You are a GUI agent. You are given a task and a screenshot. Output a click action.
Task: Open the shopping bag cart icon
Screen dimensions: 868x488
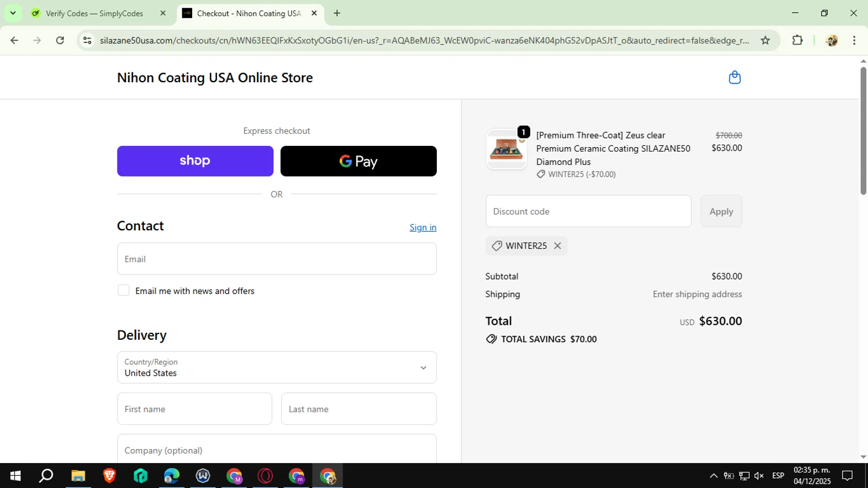734,77
